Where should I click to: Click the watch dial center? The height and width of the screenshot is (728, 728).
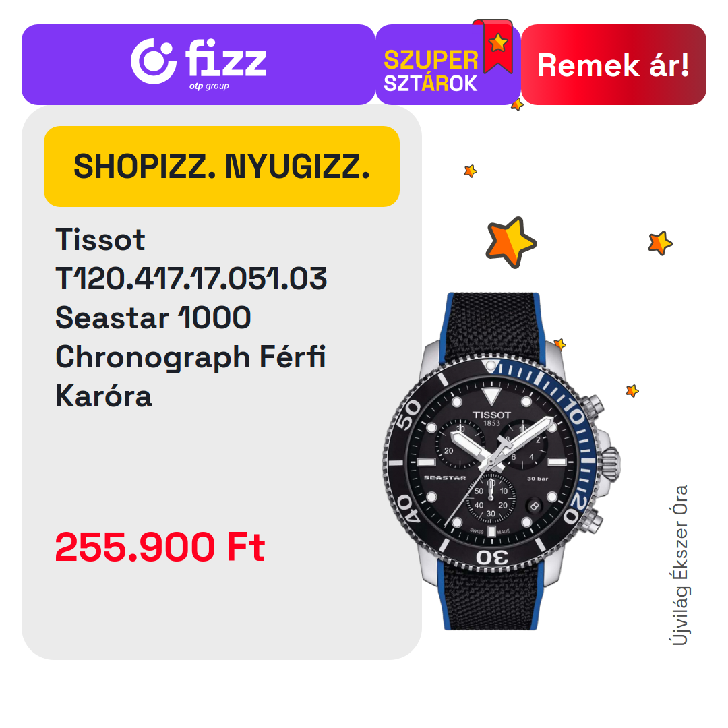pos(491,461)
